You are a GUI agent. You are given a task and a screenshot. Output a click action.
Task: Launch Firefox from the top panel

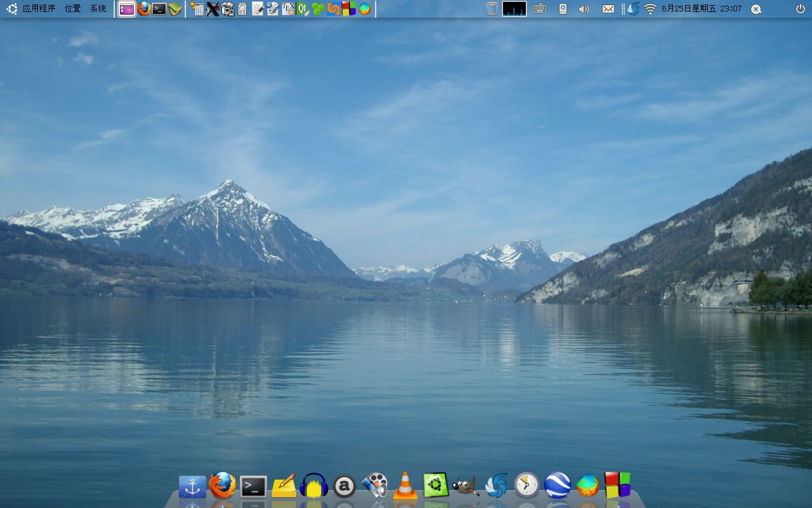point(144,9)
